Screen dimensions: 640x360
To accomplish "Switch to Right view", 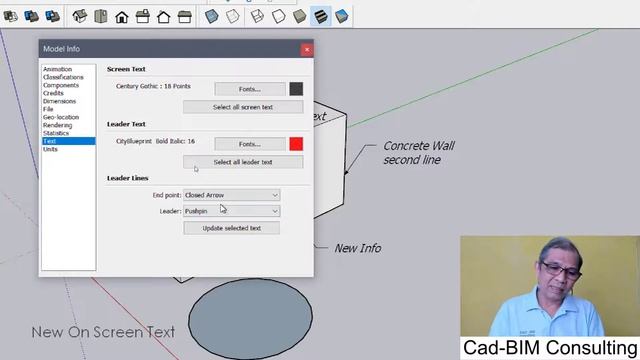I will [x=142, y=16].
